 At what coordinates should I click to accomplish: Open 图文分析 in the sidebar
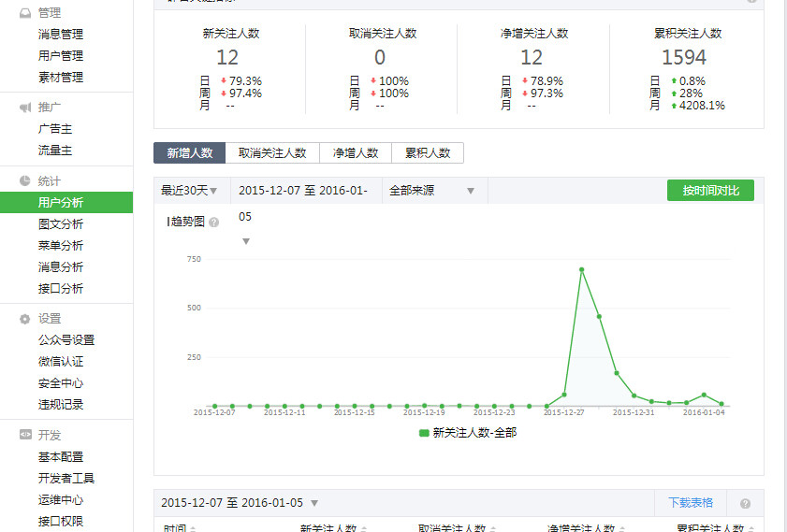click(61, 224)
